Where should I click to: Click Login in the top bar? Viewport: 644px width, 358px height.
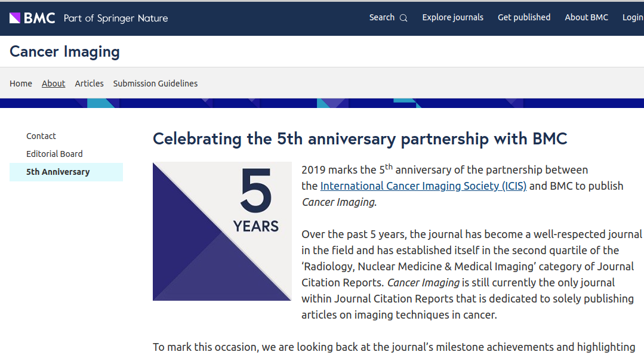point(632,17)
